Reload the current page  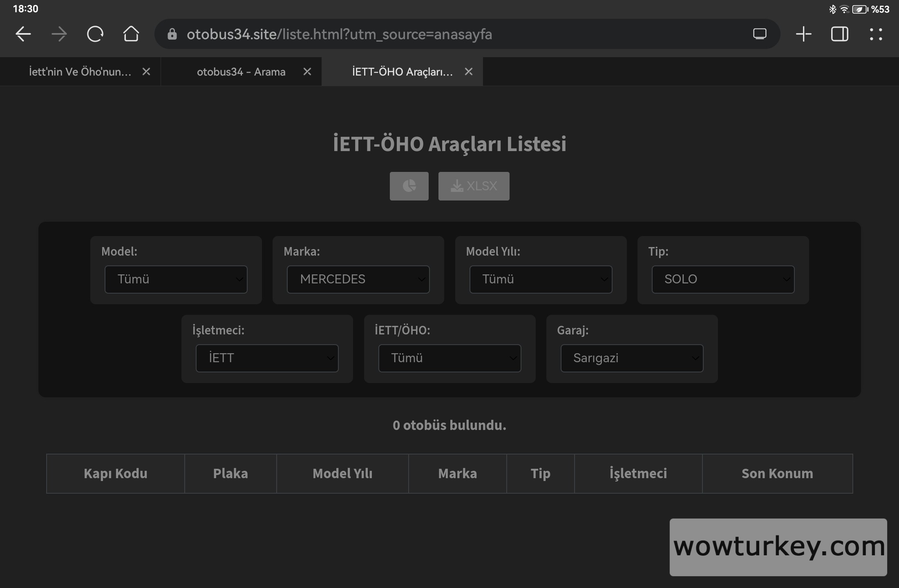95,34
